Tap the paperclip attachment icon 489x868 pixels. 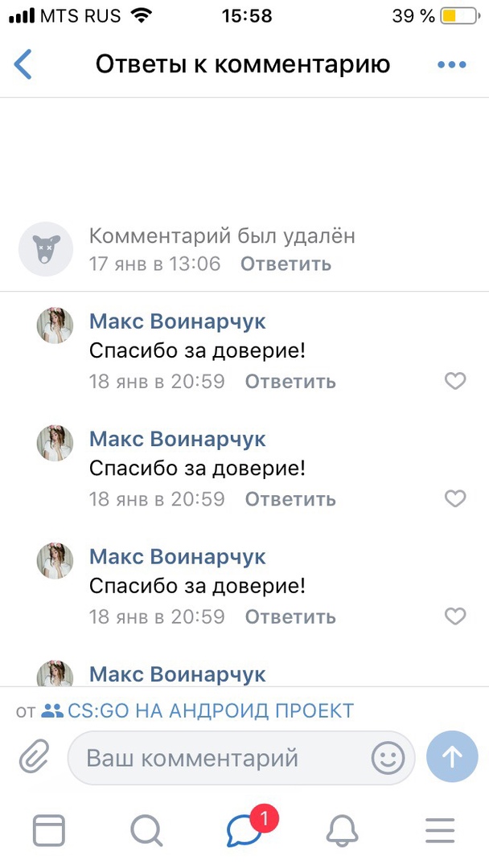[34, 757]
